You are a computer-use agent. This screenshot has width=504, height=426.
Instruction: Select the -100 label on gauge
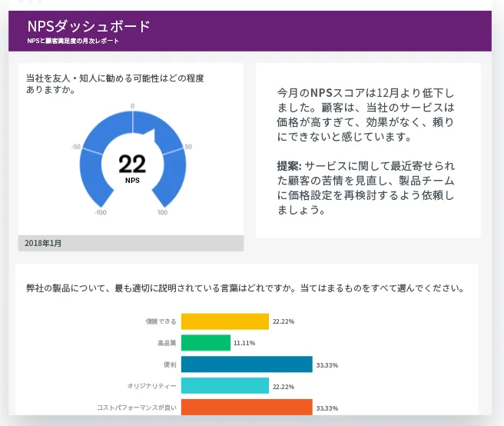[x=101, y=212]
